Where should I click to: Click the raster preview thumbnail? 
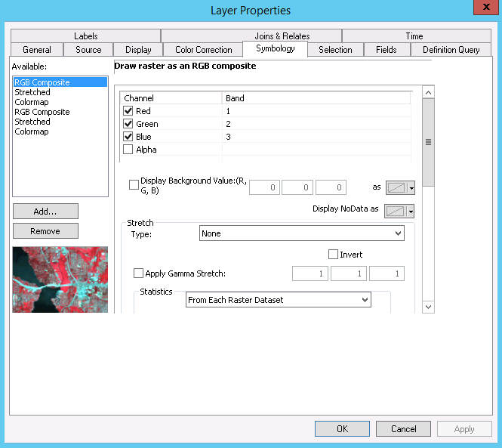click(60, 279)
